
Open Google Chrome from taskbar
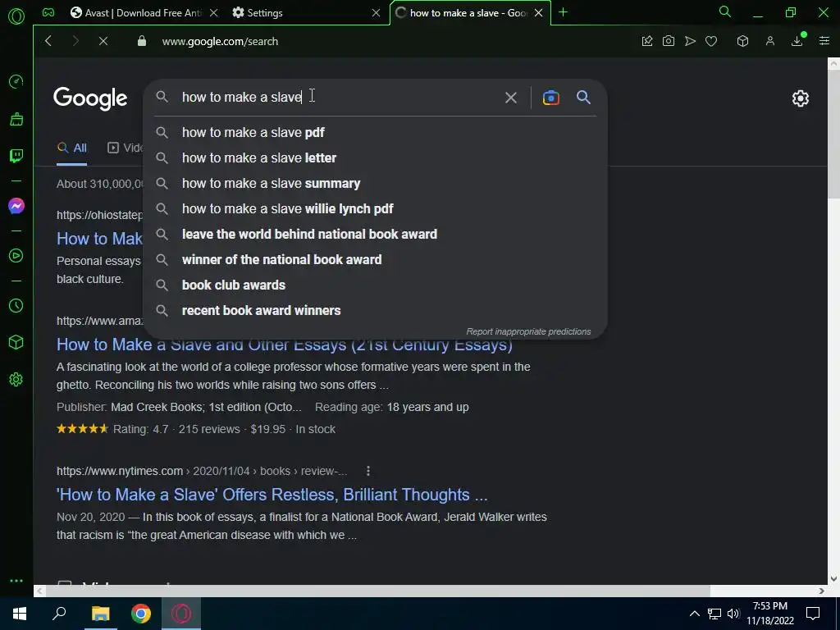click(141, 614)
